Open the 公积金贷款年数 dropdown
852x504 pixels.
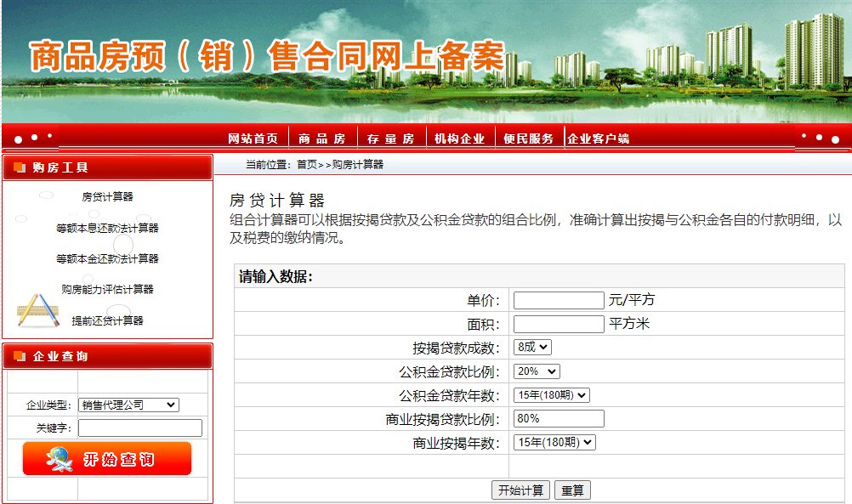(x=551, y=394)
